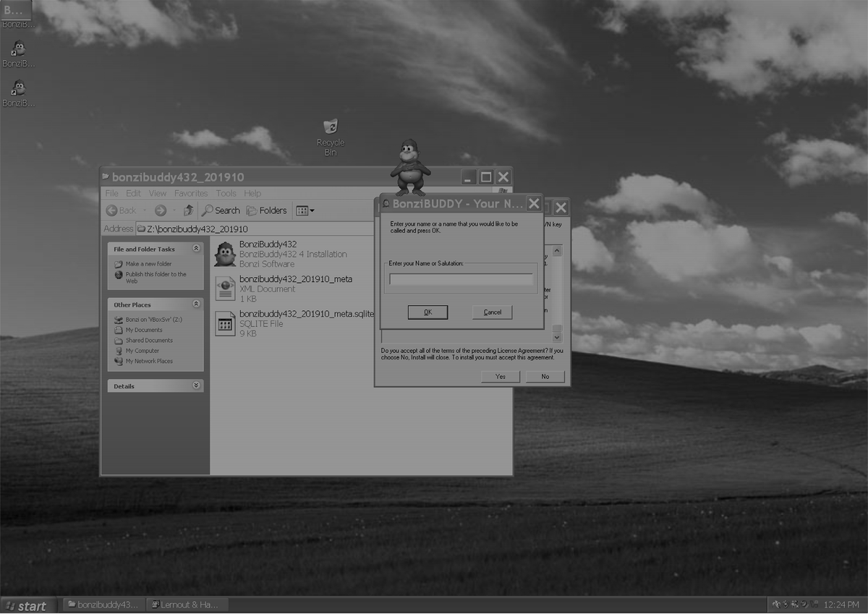
Task: Open the Tools menu
Action: click(x=226, y=193)
